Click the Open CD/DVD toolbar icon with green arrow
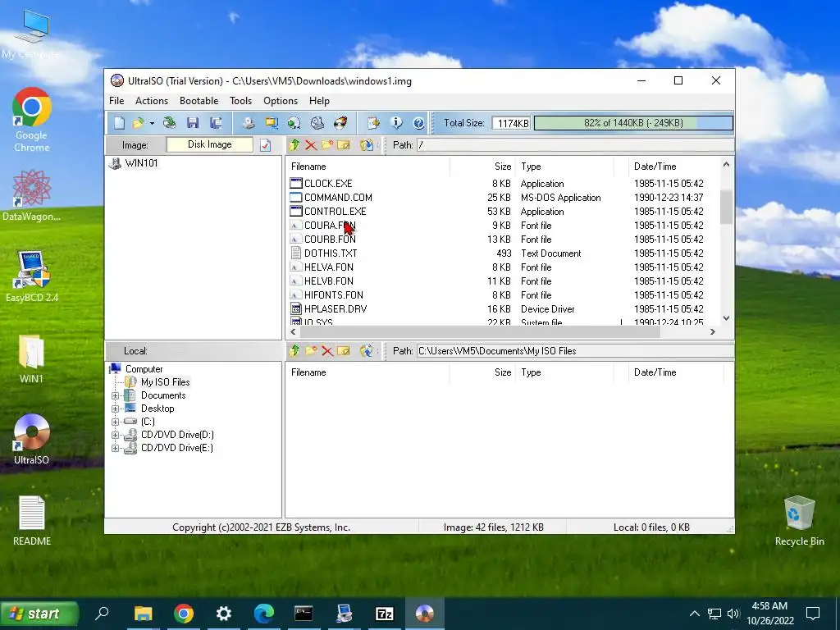Viewport: 840px width, 630px height. (x=170, y=123)
